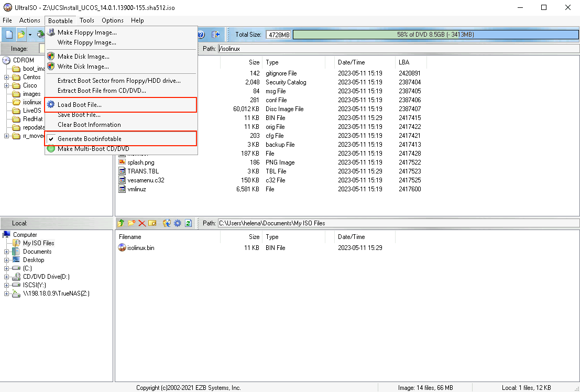Viewport: 580px width, 392px height.
Task: Choose Load Boot File... from Bootable menu
Action: point(80,105)
